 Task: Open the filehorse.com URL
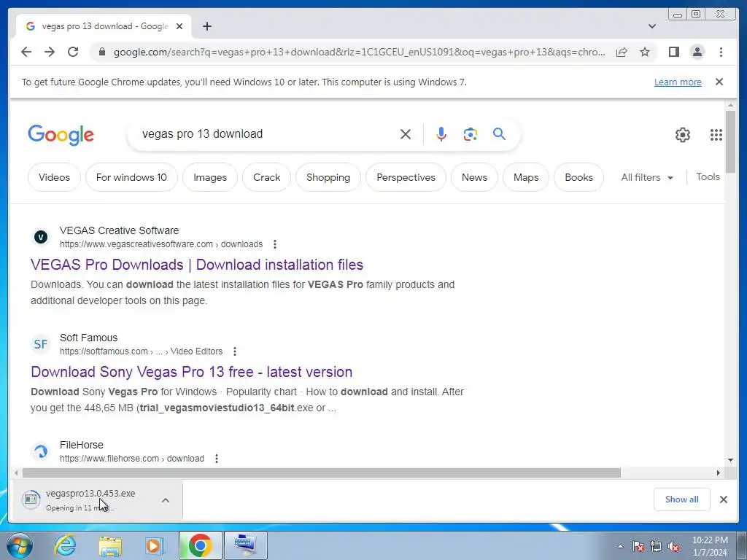pos(132,459)
